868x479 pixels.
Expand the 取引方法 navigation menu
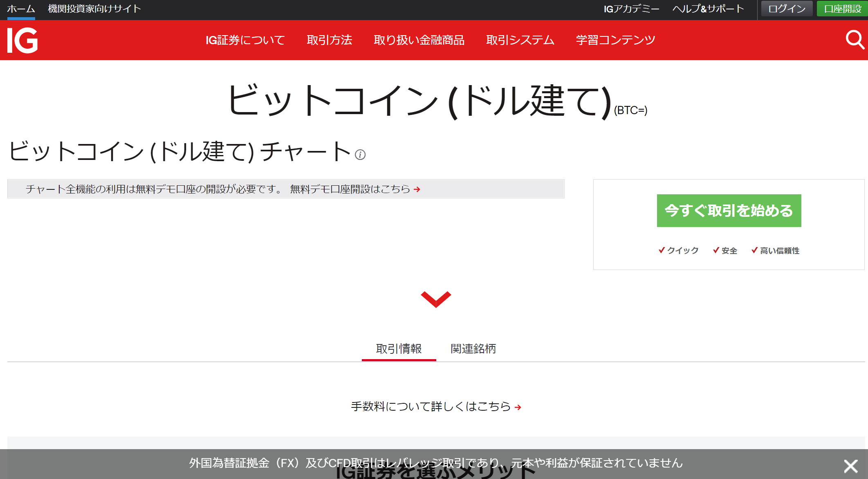point(330,40)
